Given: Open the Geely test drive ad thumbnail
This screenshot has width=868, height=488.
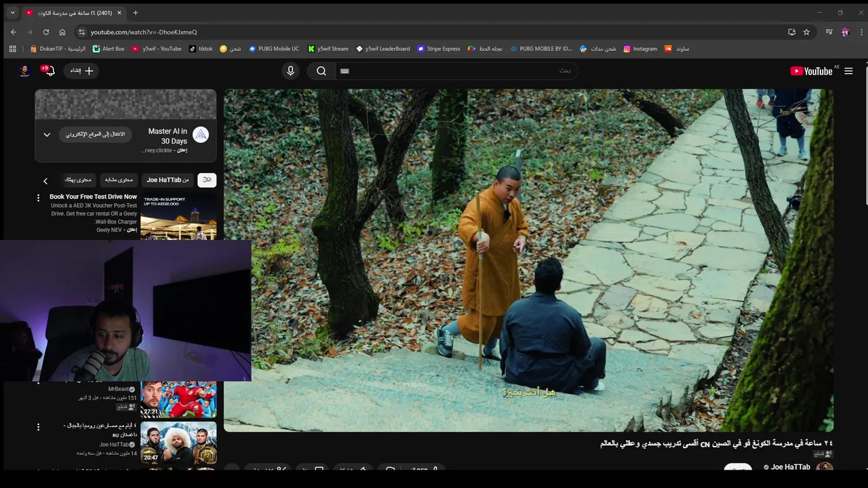Looking at the screenshot, I should (x=178, y=217).
